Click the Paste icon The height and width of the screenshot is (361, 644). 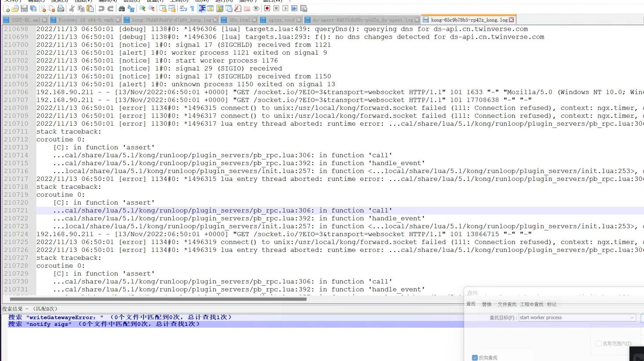point(90,8)
